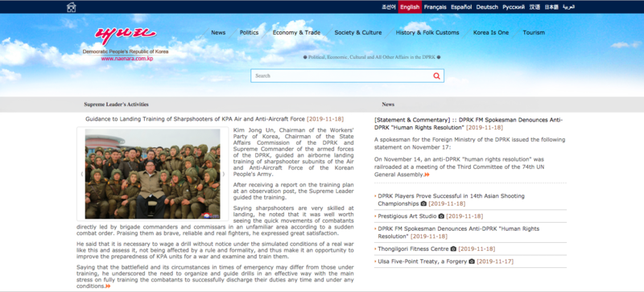
Task: Go to the Tourism section
Action: (534, 32)
